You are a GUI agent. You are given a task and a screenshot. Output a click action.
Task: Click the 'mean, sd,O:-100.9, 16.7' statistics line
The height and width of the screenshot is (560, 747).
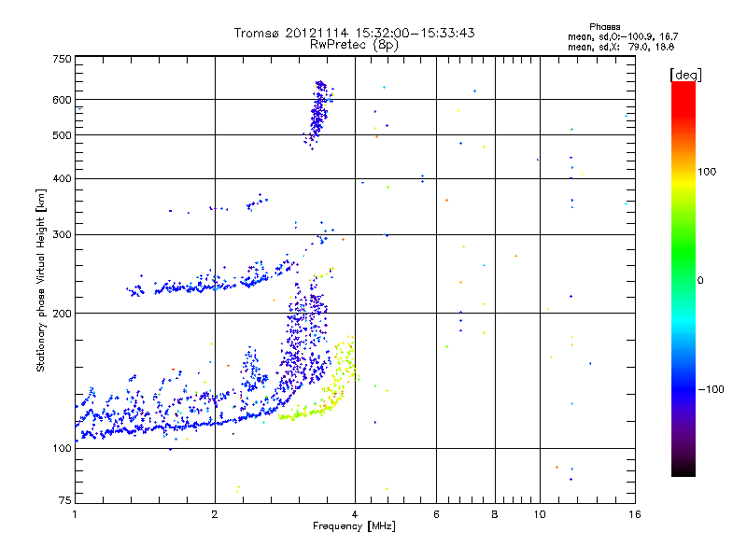(x=623, y=36)
